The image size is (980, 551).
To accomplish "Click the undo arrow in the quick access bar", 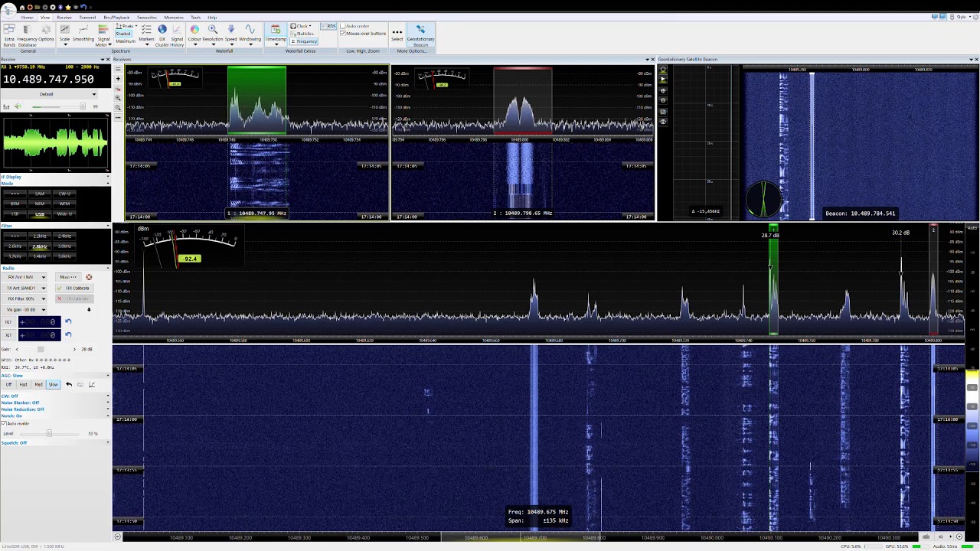I will point(83,7).
